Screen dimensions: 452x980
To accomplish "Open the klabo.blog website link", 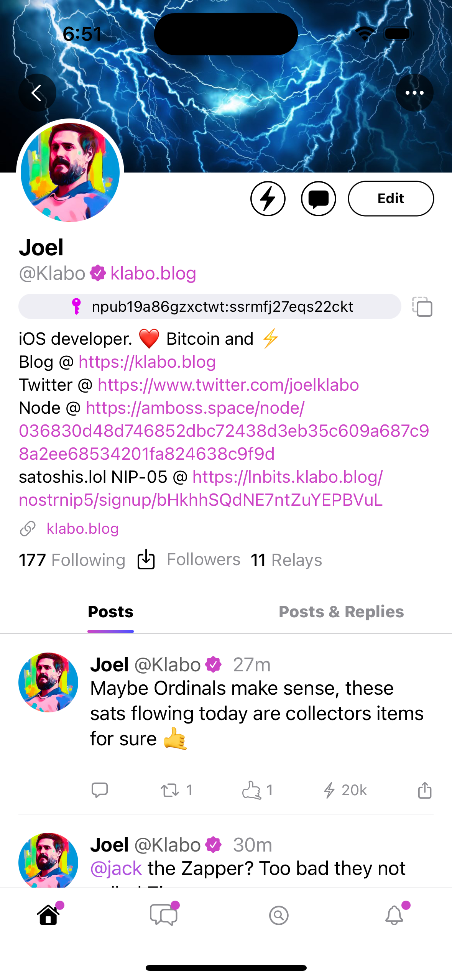I will pos(83,528).
